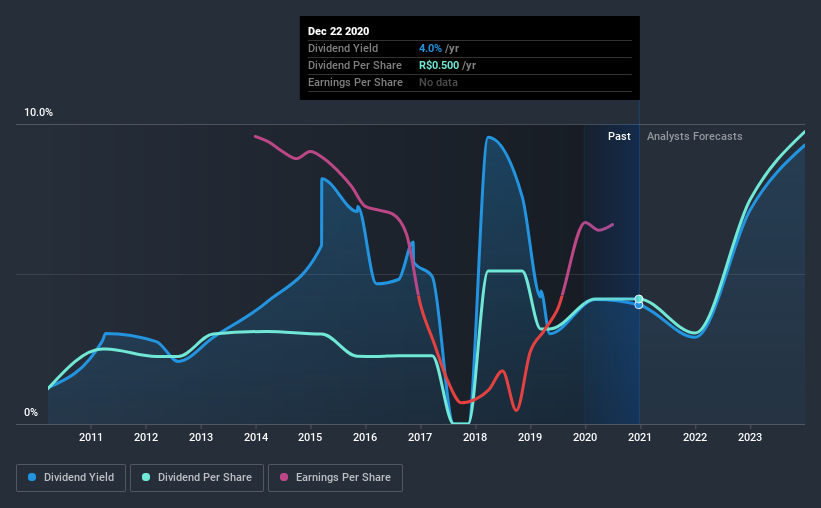
Task: Click the 0% y-axis label
Action: click(31, 413)
